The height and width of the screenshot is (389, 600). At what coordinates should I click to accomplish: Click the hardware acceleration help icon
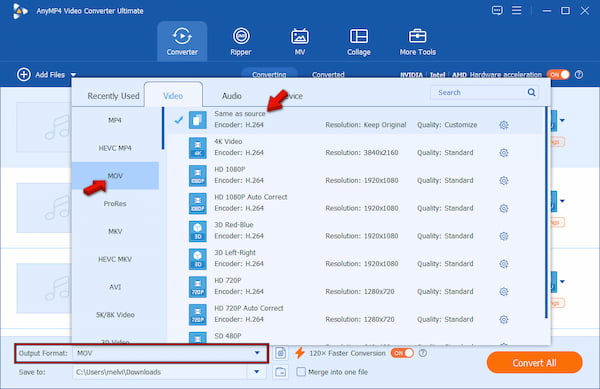point(579,75)
